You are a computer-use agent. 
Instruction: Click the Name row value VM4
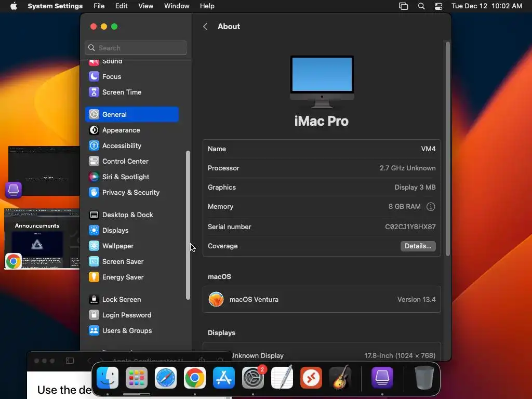[428, 149]
